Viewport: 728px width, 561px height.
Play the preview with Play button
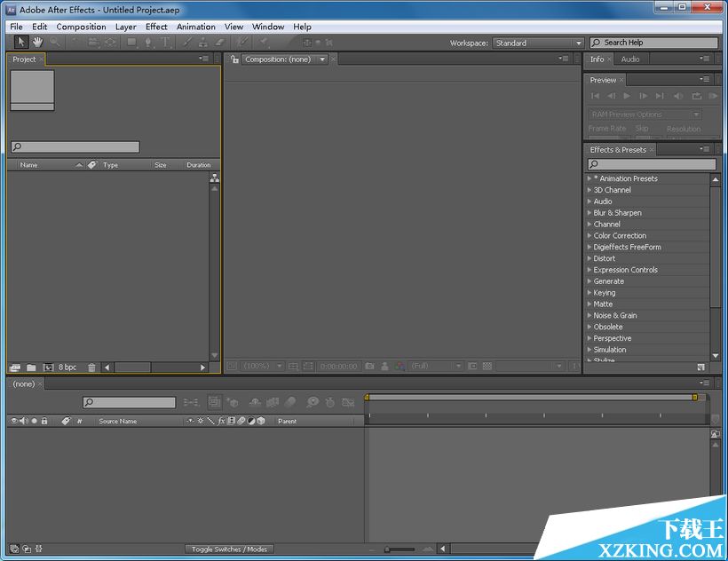coord(627,96)
